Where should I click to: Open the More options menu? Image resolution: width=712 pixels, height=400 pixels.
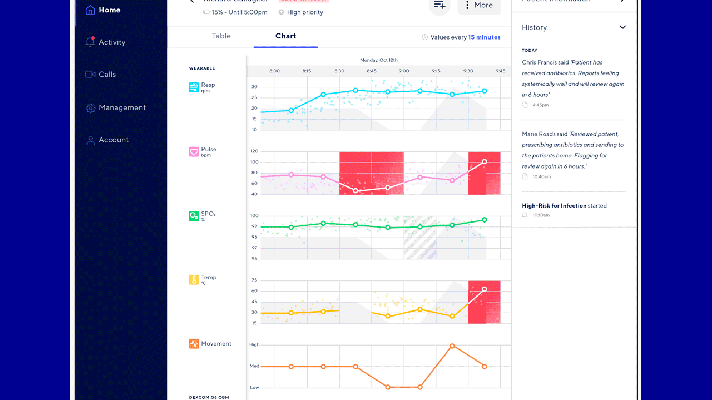[x=479, y=6]
